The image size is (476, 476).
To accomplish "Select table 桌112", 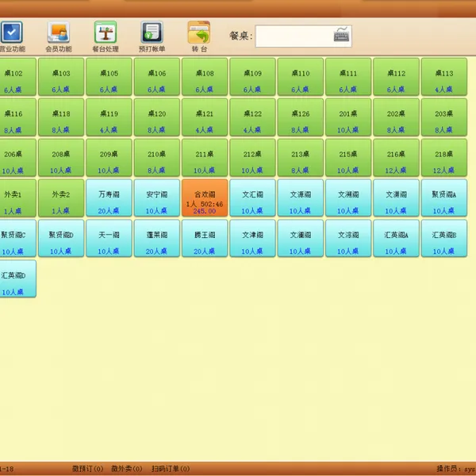I will point(396,77).
